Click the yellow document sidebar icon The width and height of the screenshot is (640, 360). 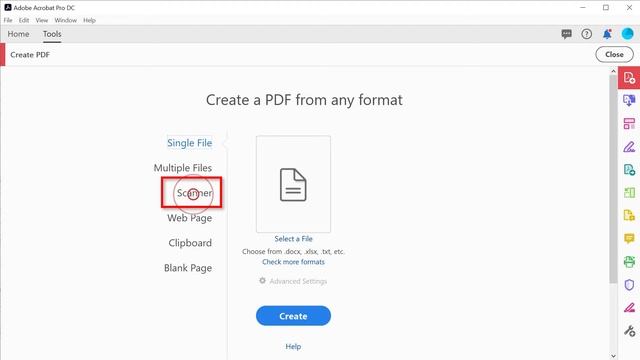tap(629, 216)
